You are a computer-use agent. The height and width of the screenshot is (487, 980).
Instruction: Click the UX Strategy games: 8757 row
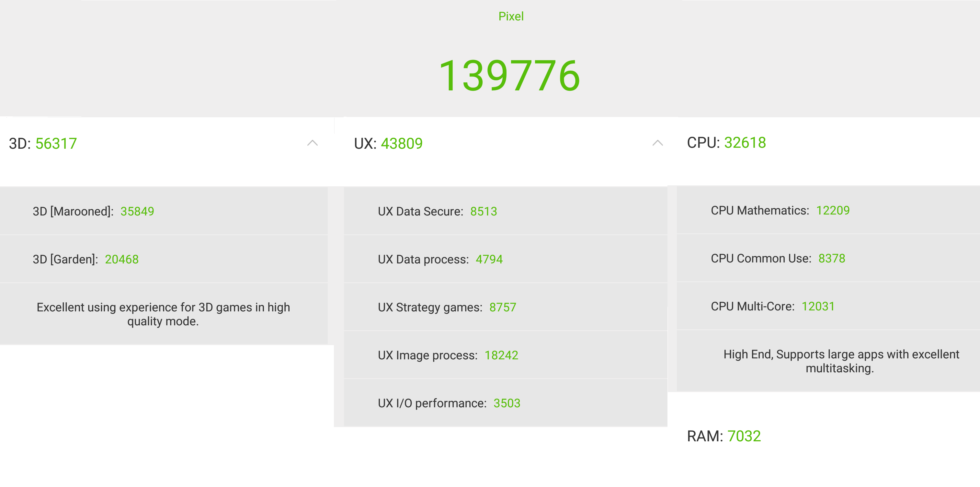tap(506, 307)
